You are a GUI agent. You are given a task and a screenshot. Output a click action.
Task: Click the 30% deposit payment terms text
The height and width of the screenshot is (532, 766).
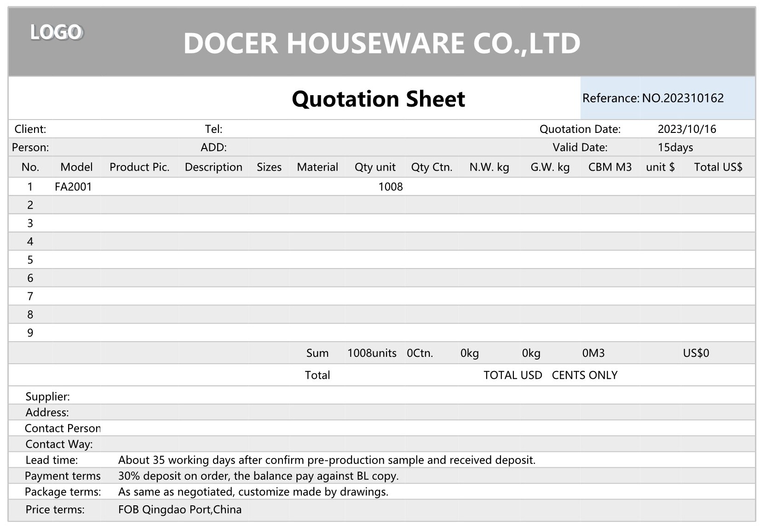coord(258,476)
